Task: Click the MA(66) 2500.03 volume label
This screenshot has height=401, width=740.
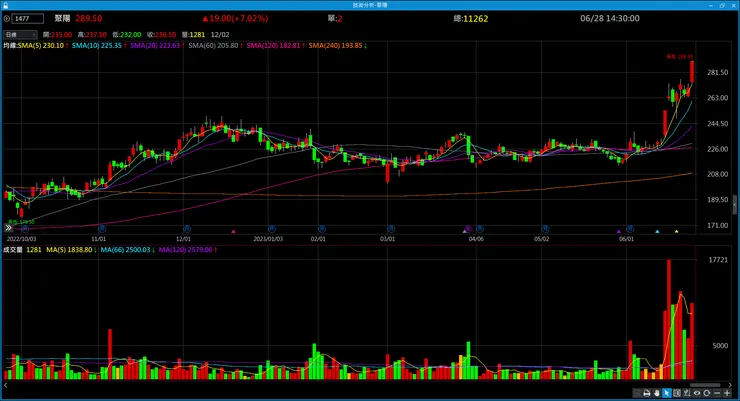Action: 127,250
